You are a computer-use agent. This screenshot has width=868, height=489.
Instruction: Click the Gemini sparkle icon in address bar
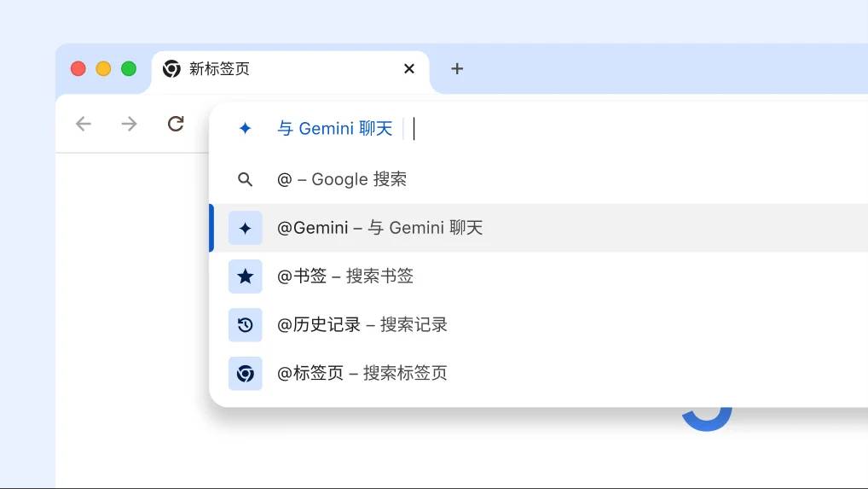(x=245, y=129)
